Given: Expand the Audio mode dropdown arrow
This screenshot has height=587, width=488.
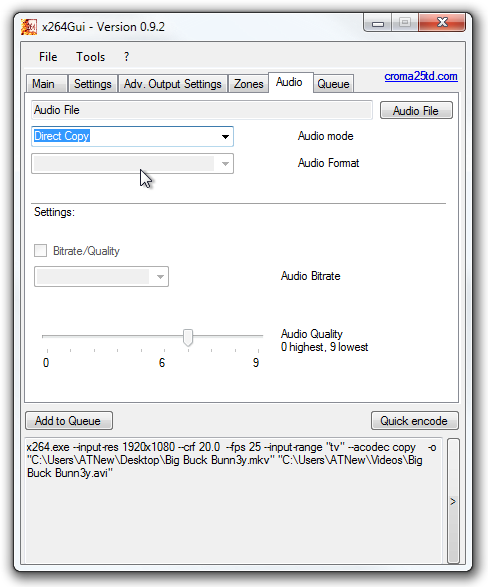Looking at the screenshot, I should [225, 136].
